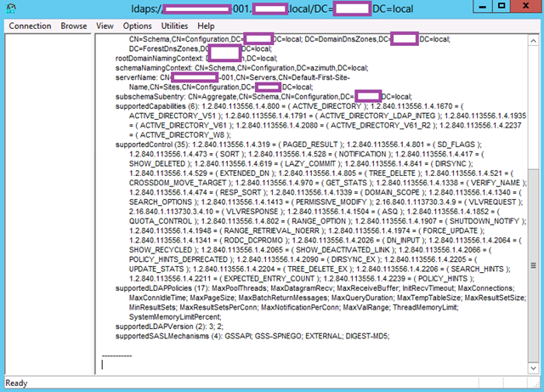Open the View menu
This screenshot has height=392, width=544.
105,26
